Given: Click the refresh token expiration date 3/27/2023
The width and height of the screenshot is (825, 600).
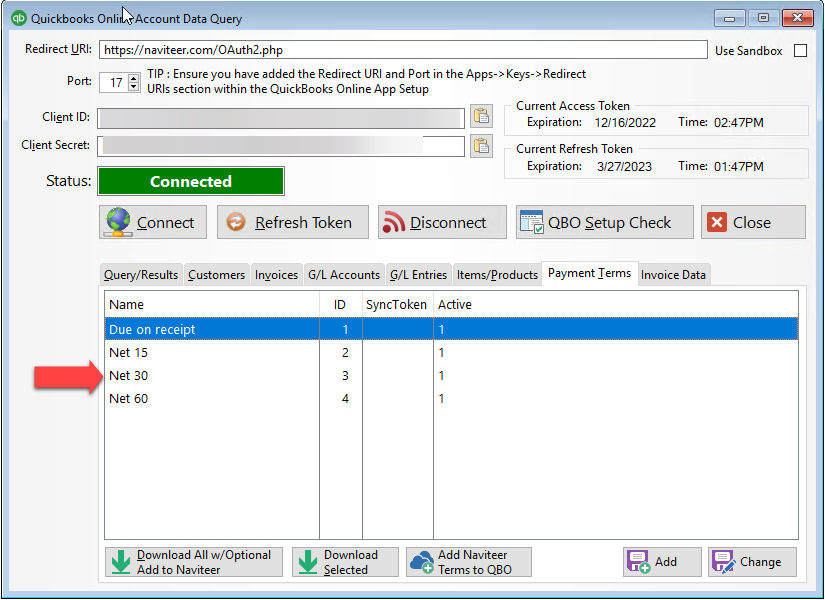Looking at the screenshot, I should 624,167.
